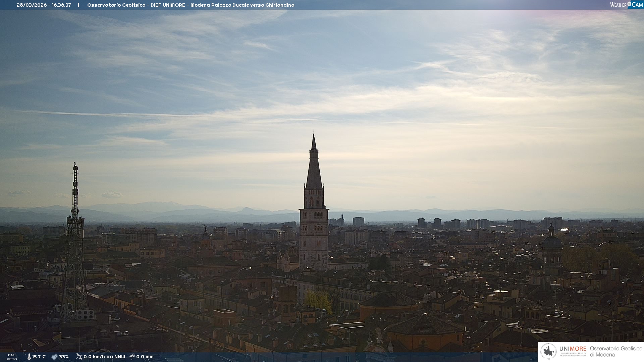Viewport: 644px width, 362px height.
Task: Select the DATI METEO label
Action: point(12,357)
